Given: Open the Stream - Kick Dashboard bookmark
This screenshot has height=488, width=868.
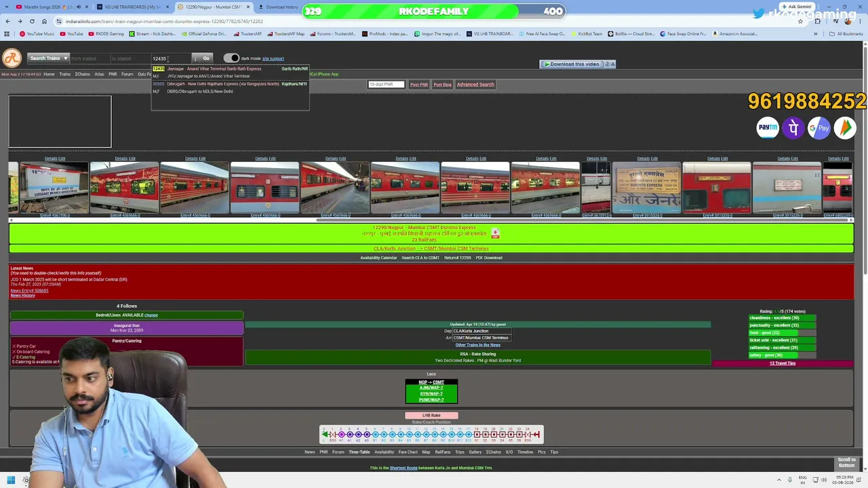Looking at the screenshot, I should tap(152, 33).
